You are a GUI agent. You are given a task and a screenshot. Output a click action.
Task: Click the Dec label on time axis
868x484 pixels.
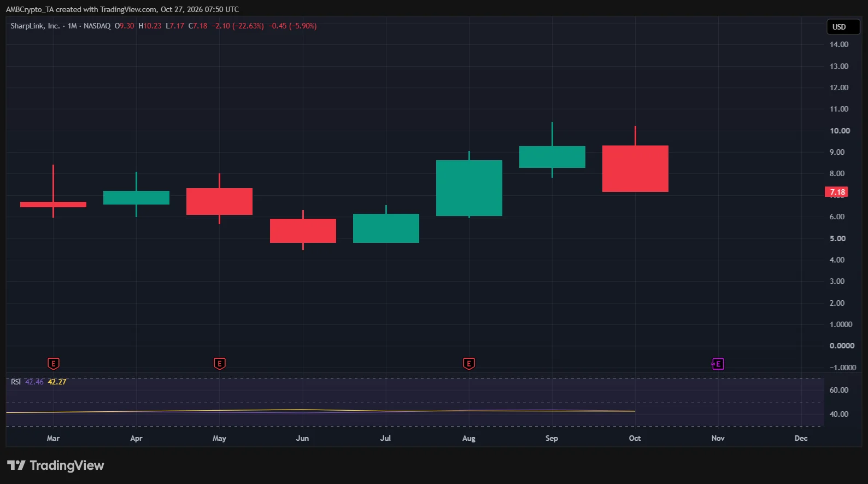(x=801, y=438)
